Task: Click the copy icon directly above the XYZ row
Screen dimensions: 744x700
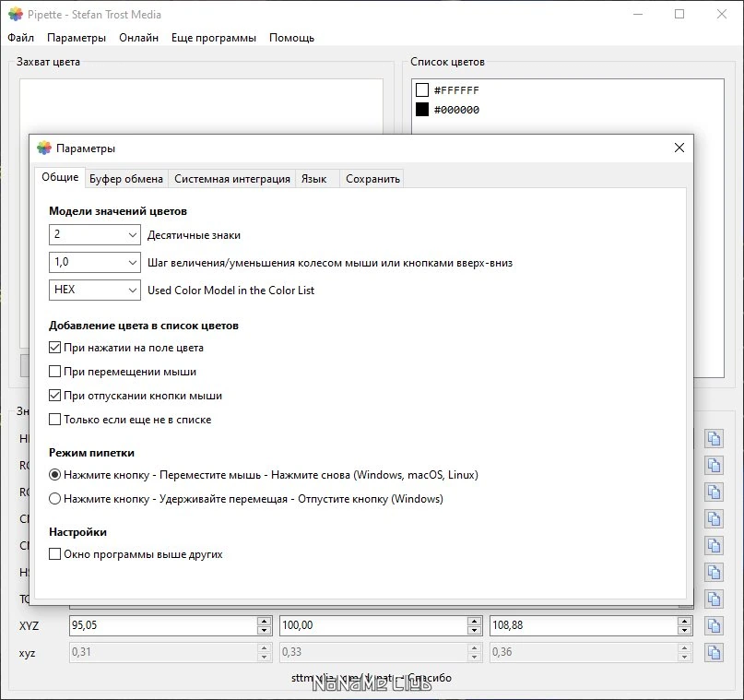Action: [714, 599]
